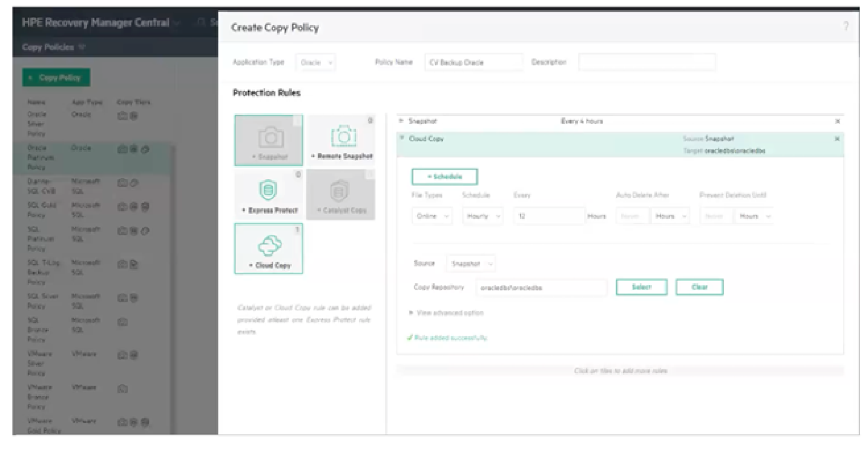This screenshot has width=868, height=451.
Task: Change the Schedule Hourly dropdown
Action: (x=482, y=216)
